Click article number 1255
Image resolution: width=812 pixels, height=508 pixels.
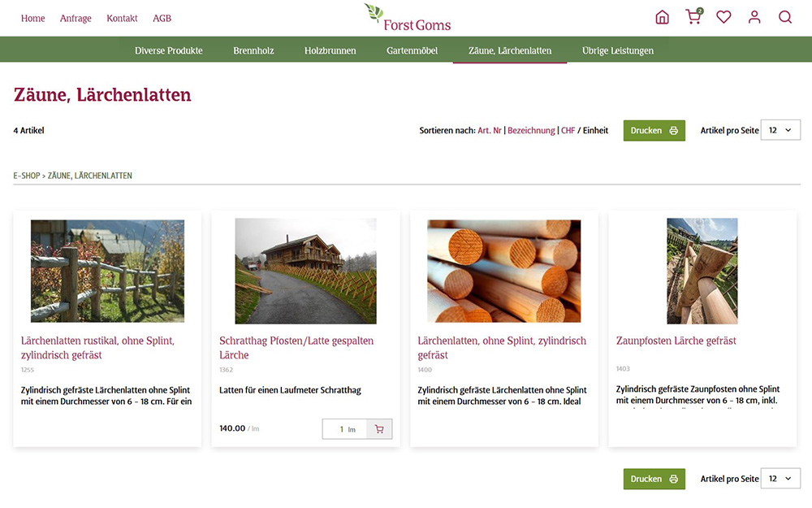(x=28, y=370)
